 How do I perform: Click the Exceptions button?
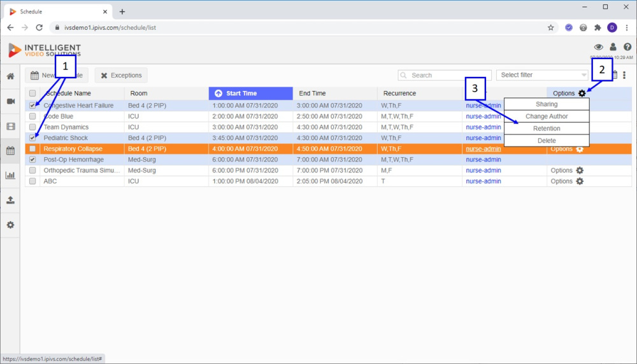(x=121, y=76)
